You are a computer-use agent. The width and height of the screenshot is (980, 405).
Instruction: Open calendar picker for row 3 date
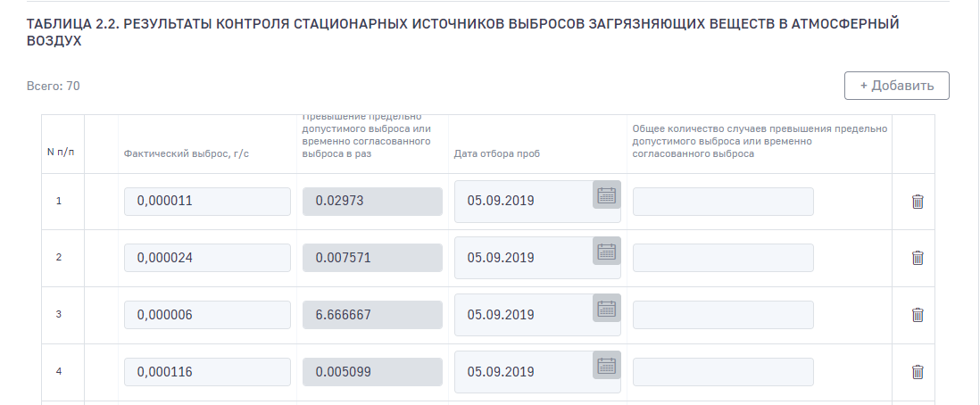click(x=607, y=310)
